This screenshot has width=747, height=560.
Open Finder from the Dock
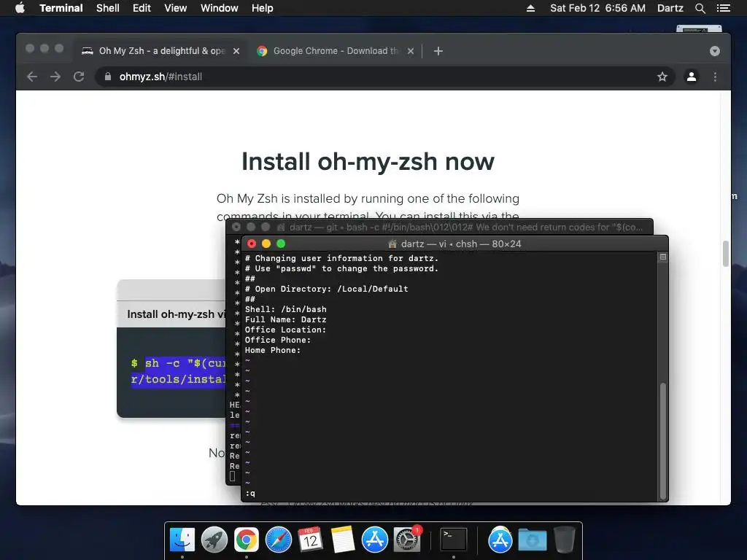click(x=182, y=540)
